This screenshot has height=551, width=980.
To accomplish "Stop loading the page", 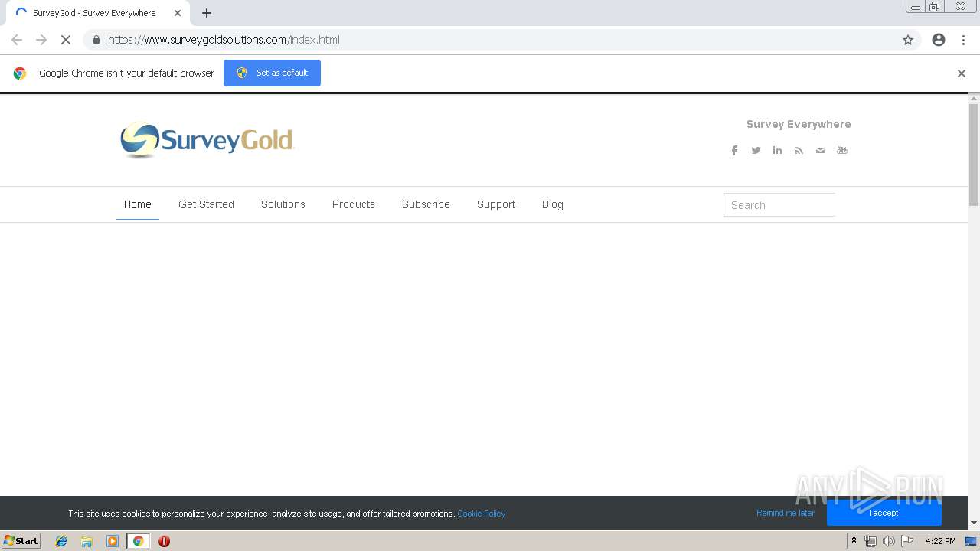I will point(66,40).
